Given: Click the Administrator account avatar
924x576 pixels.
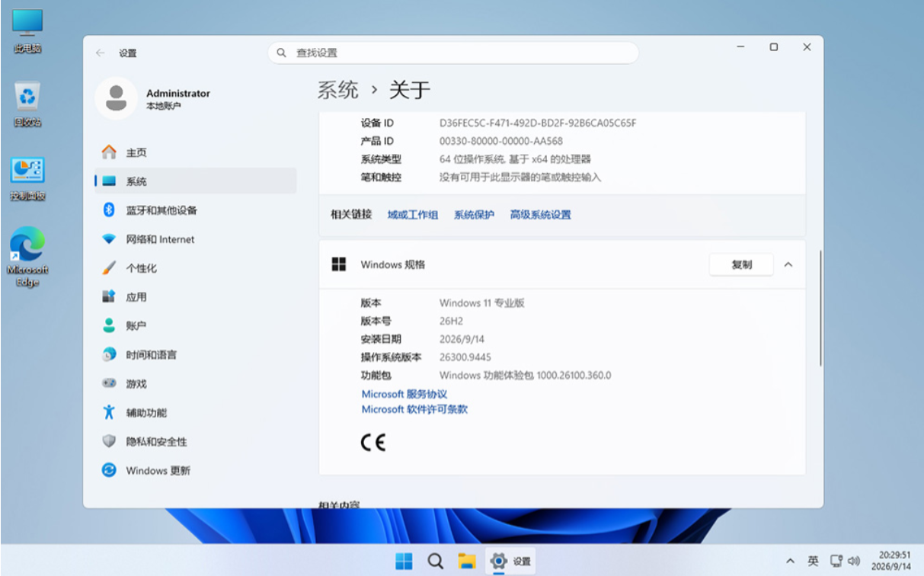Looking at the screenshot, I should click(116, 98).
